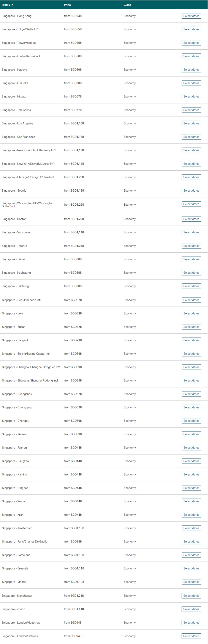Select dates for Singapore - Tokyo/Haneda flight
This screenshot has width=208, height=644.
pos(191,43)
